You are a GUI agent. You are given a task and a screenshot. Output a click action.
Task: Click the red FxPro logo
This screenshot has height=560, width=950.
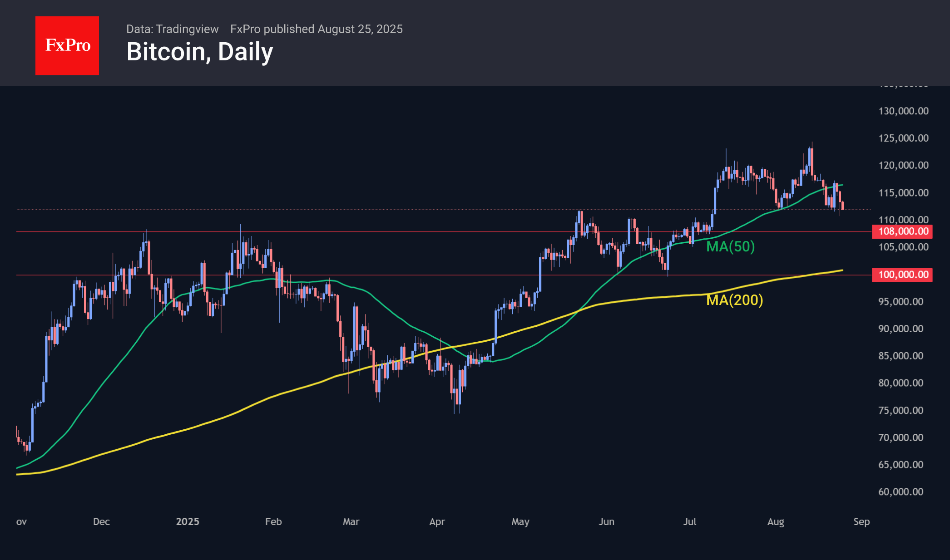(x=67, y=45)
